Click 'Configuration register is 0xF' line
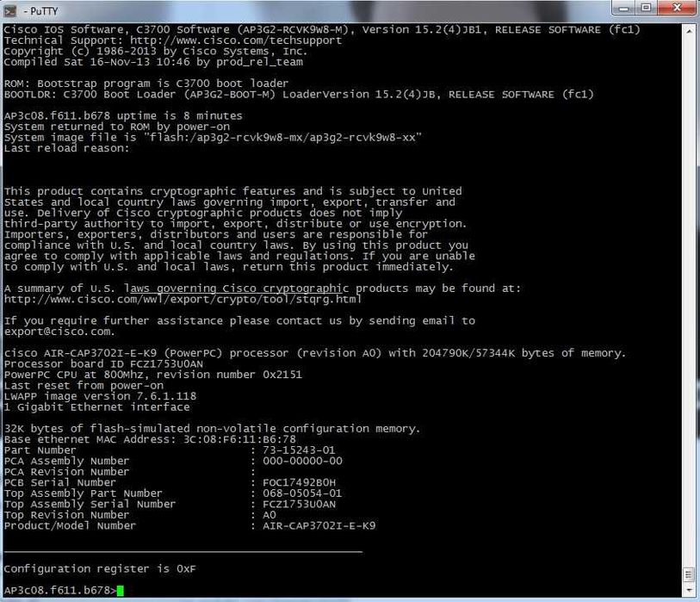The image size is (700, 602). pyautogui.click(x=100, y=569)
